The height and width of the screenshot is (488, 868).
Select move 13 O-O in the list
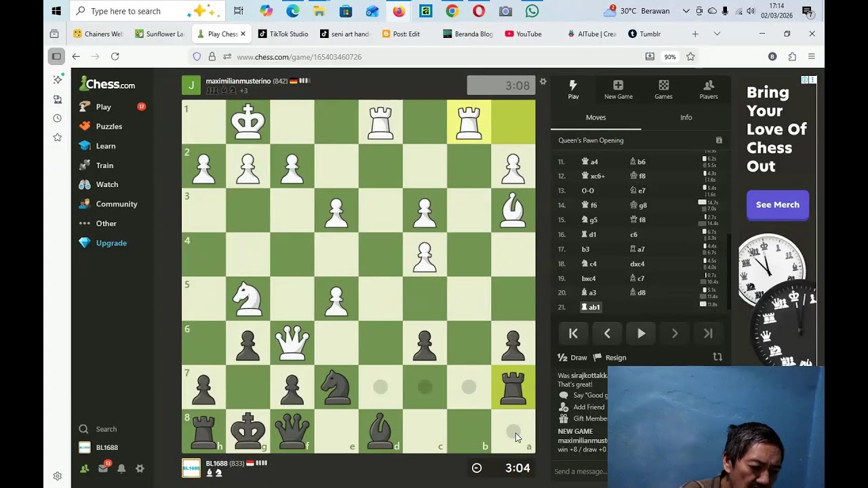click(x=587, y=190)
